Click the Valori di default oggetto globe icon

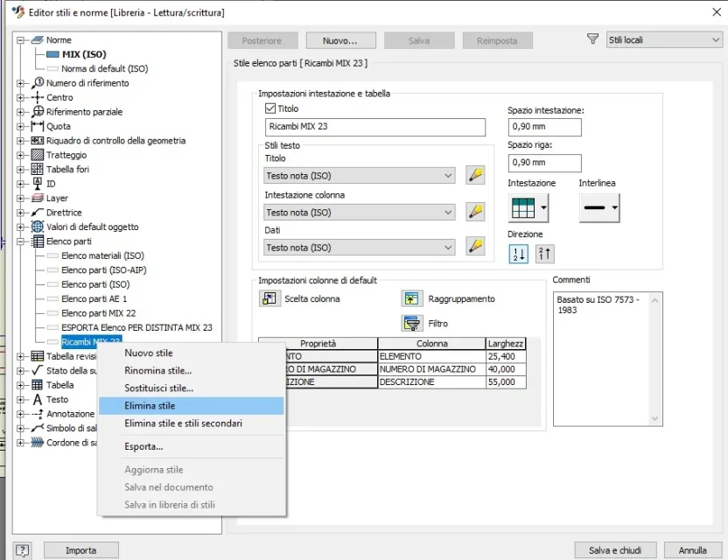(x=38, y=227)
